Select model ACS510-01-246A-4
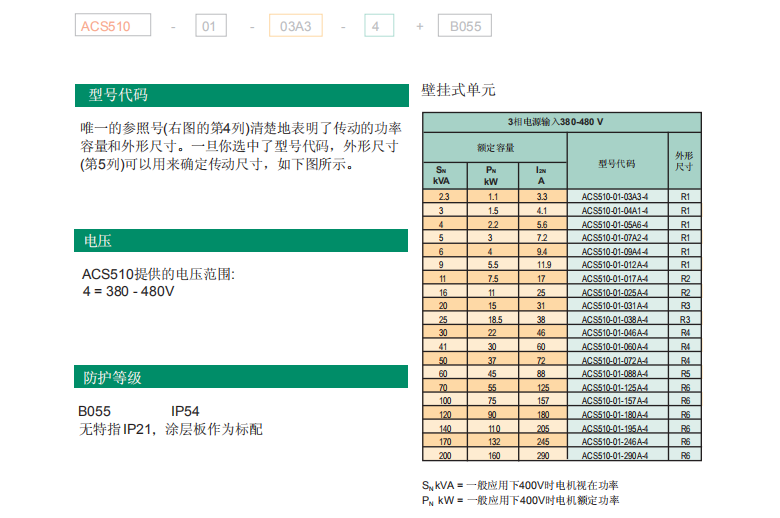 pos(615,442)
